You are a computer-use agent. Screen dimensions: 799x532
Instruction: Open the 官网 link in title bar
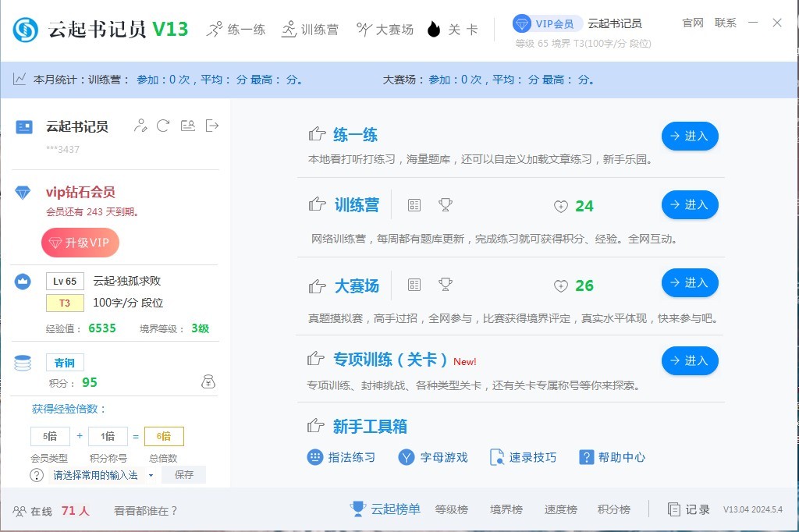coord(692,23)
